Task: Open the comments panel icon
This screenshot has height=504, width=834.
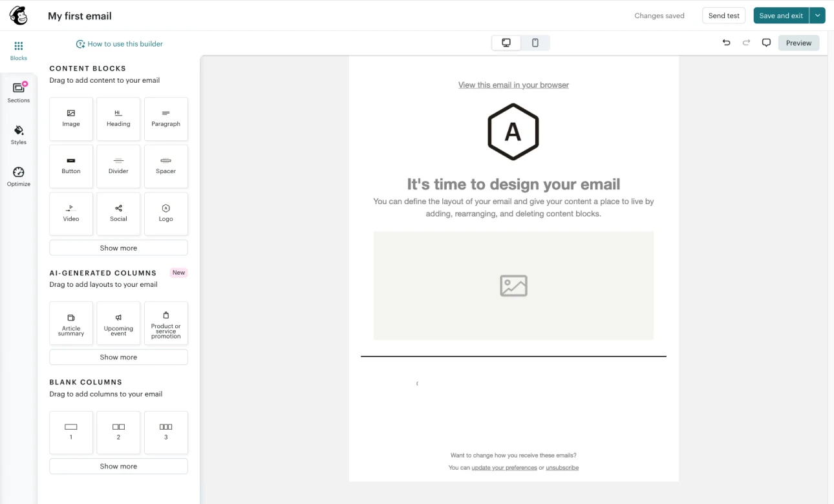Action: (766, 43)
